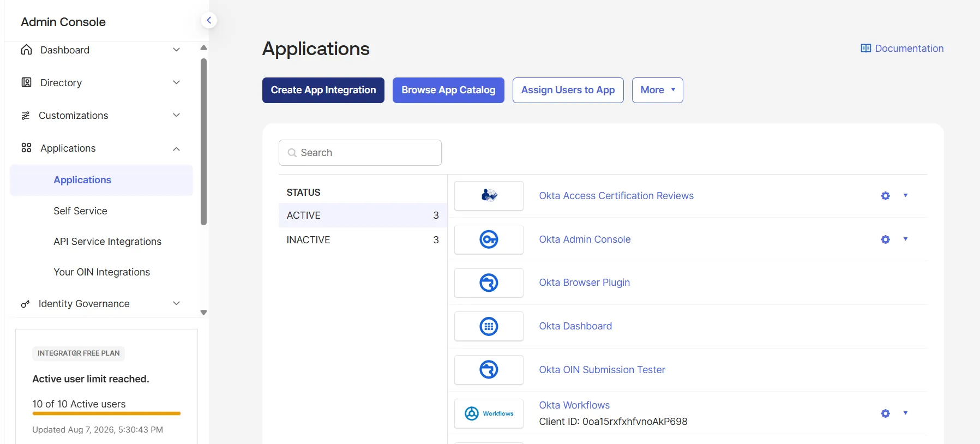
Task: Filter by ACTIVE status
Action: pos(363,215)
